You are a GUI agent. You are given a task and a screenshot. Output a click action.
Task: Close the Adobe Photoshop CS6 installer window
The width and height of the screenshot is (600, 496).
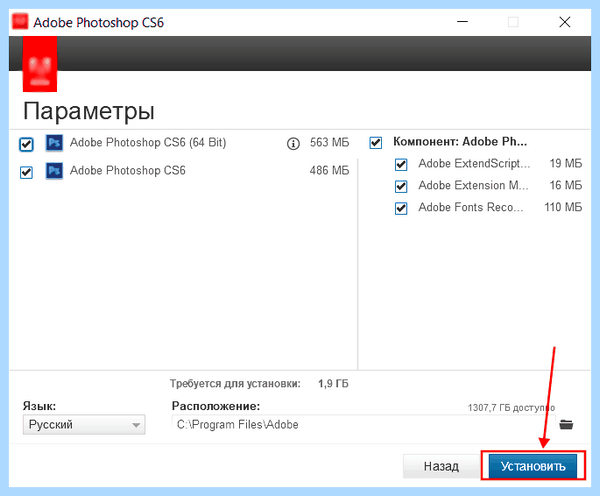pos(565,22)
